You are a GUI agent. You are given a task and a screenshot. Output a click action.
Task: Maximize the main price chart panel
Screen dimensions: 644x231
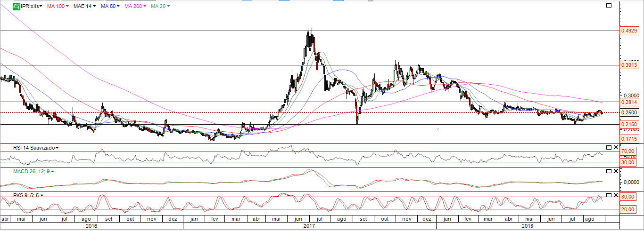(608, 6)
